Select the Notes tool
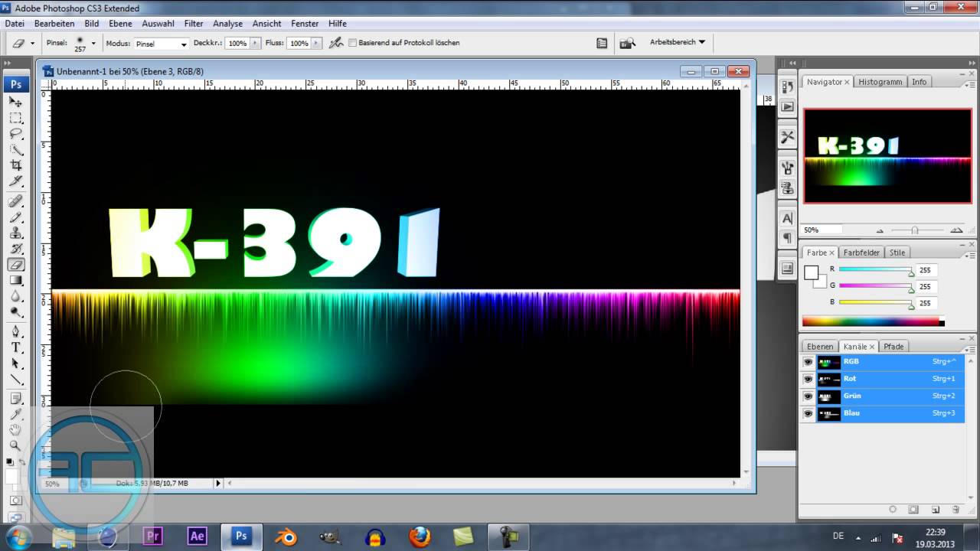Viewport: 980px width, 551px height. (x=16, y=399)
